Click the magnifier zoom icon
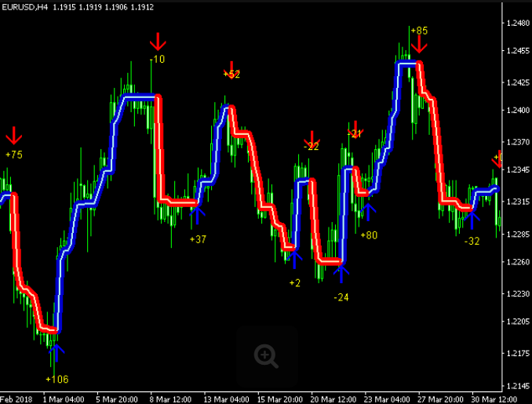This screenshot has width=532, height=404. point(266,356)
